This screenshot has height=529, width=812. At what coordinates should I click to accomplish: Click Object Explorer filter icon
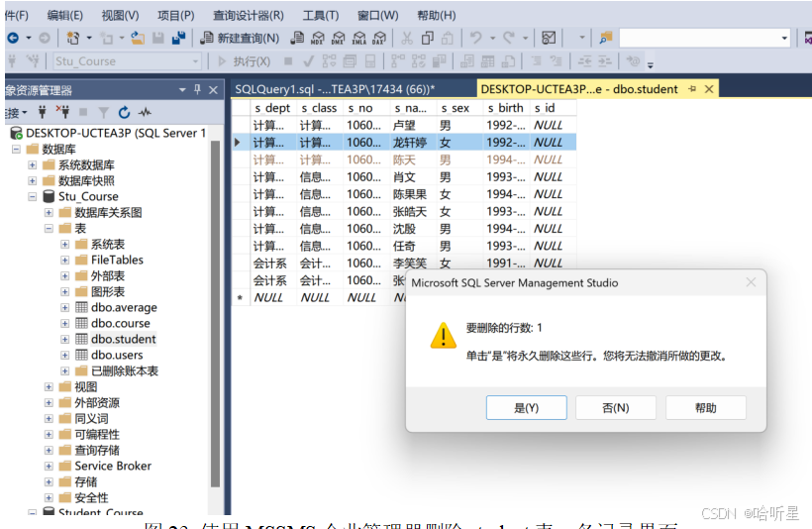coord(104,112)
